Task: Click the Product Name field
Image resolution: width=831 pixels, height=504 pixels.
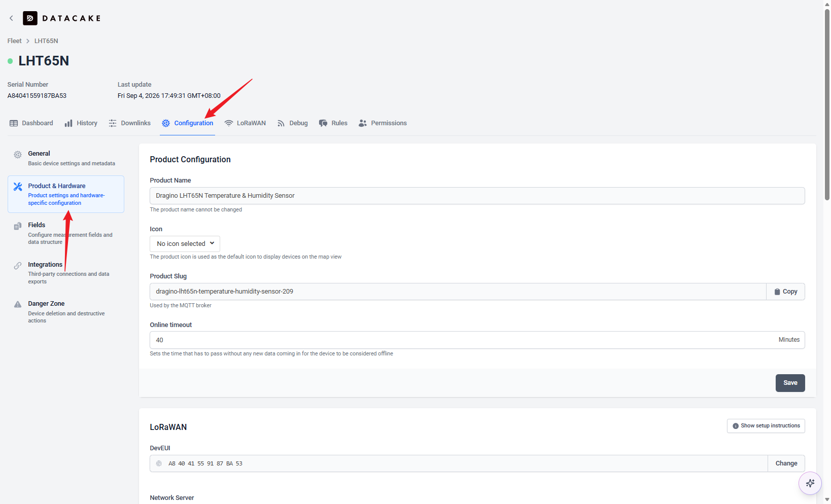Action: tap(477, 196)
